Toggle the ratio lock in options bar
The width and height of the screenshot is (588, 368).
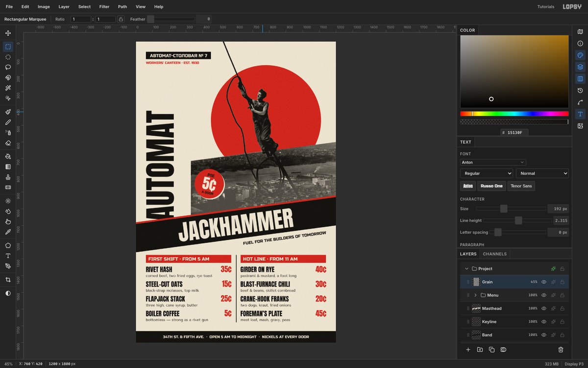point(121,19)
